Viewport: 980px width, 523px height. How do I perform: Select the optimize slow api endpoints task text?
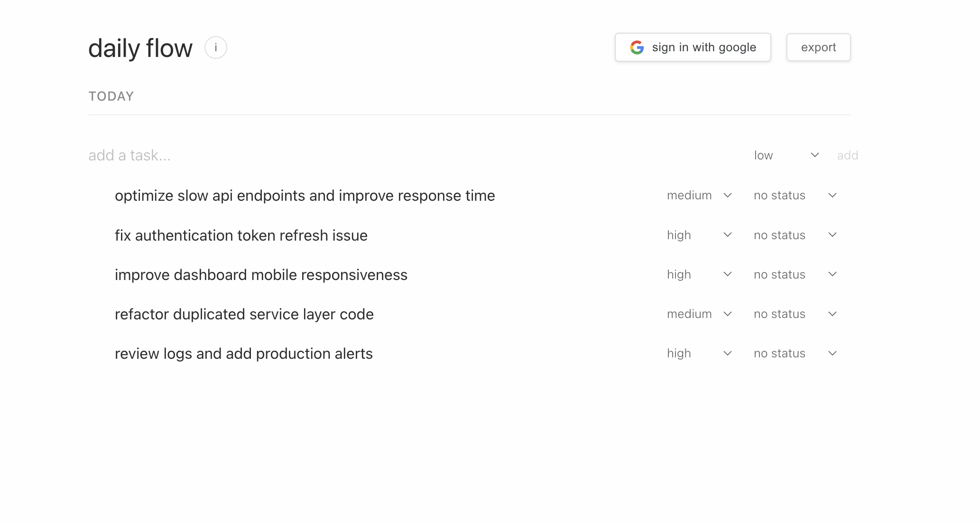(305, 196)
